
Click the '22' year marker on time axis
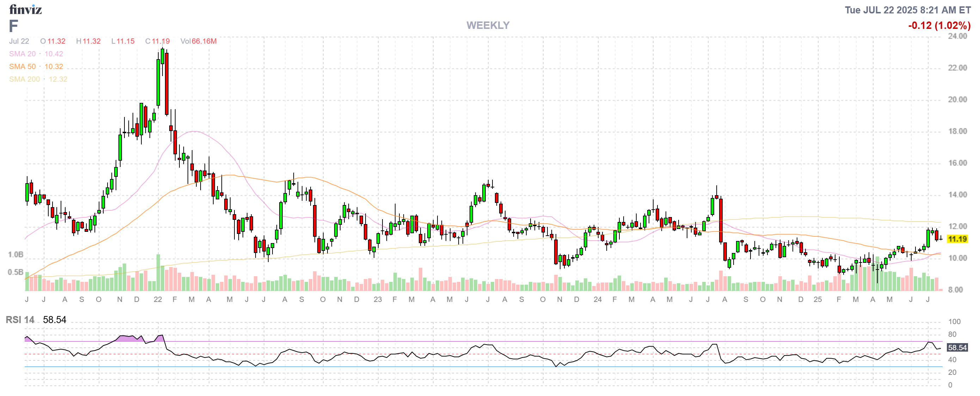pyautogui.click(x=158, y=299)
